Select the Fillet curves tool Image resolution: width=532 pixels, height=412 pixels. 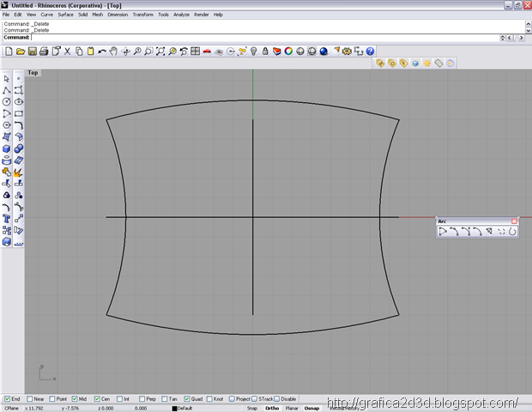(19, 125)
